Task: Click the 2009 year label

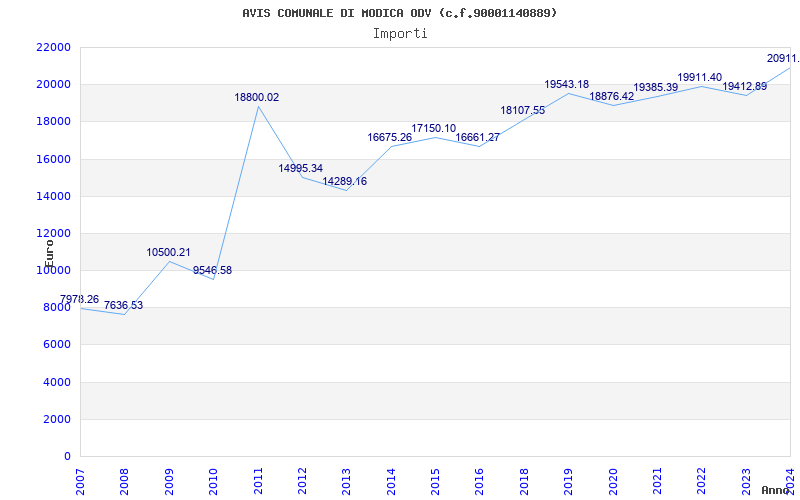Action: (x=169, y=482)
